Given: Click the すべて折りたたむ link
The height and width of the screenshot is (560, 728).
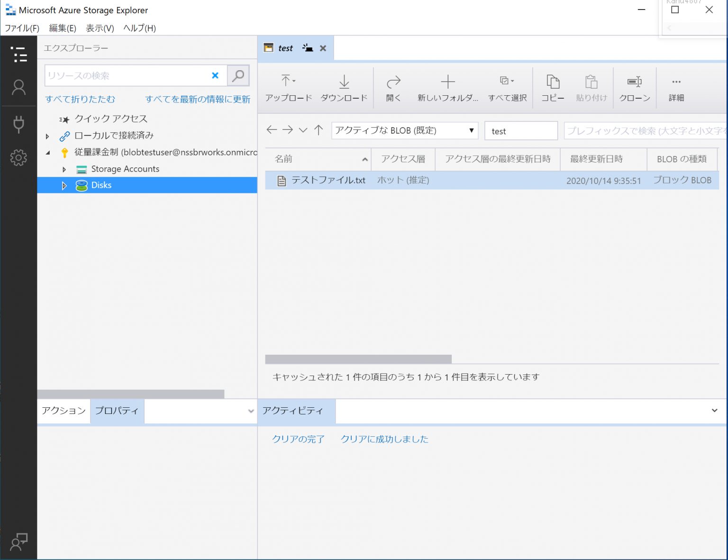Looking at the screenshot, I should [x=80, y=99].
